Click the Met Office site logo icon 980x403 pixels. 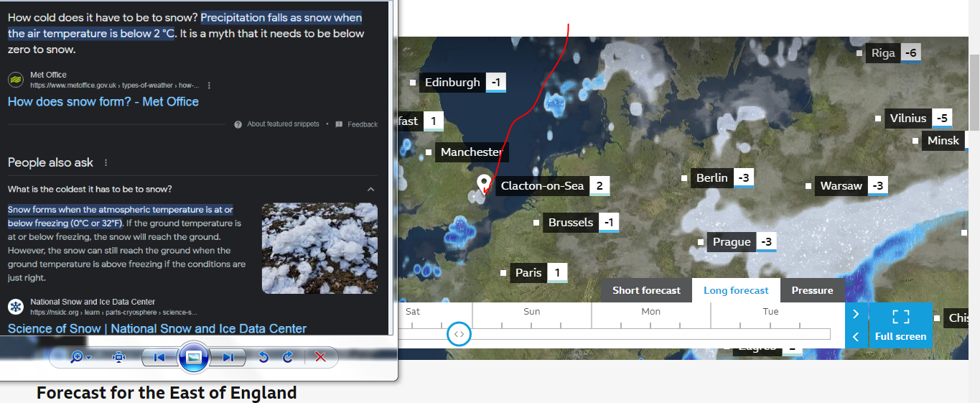point(15,79)
